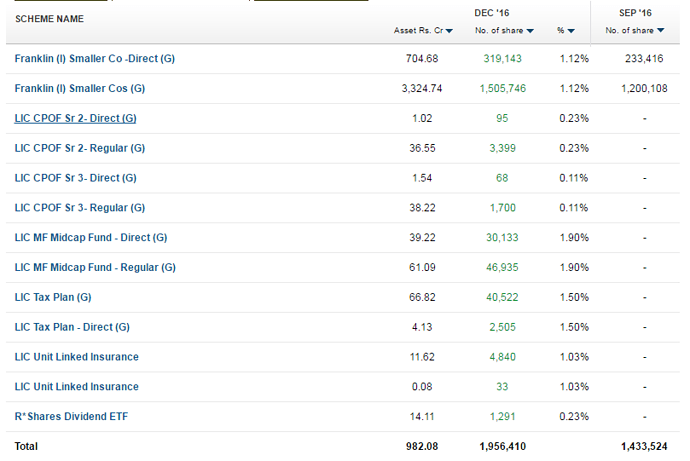The width and height of the screenshot is (690, 461).
Task: Select the 0.23% value in R* Shares Dividend ETF row
Action: coord(574,417)
